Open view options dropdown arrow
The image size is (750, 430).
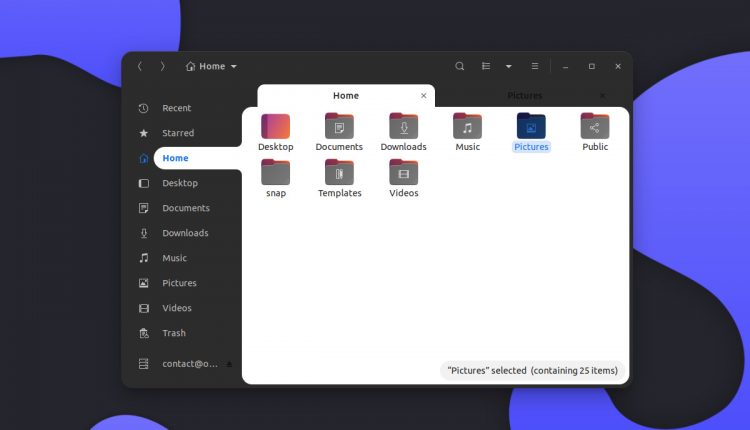508,66
